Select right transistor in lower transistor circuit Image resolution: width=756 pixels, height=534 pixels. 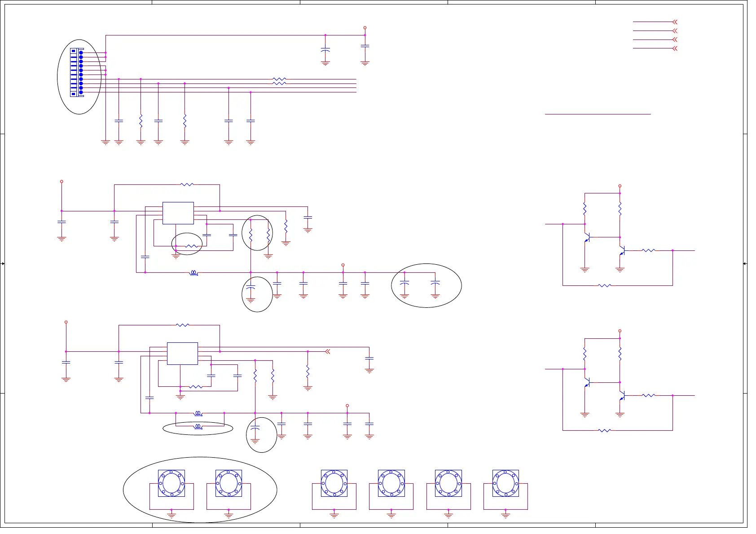click(622, 396)
